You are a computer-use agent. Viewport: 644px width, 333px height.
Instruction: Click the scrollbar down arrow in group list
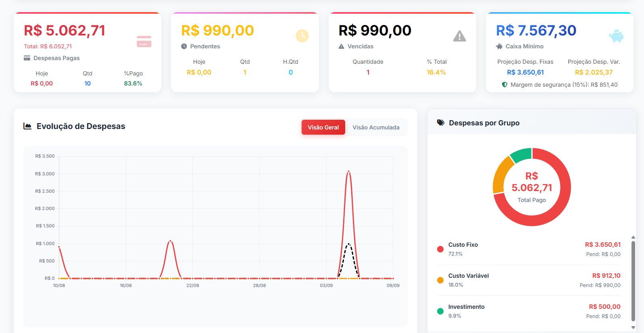coord(633,327)
